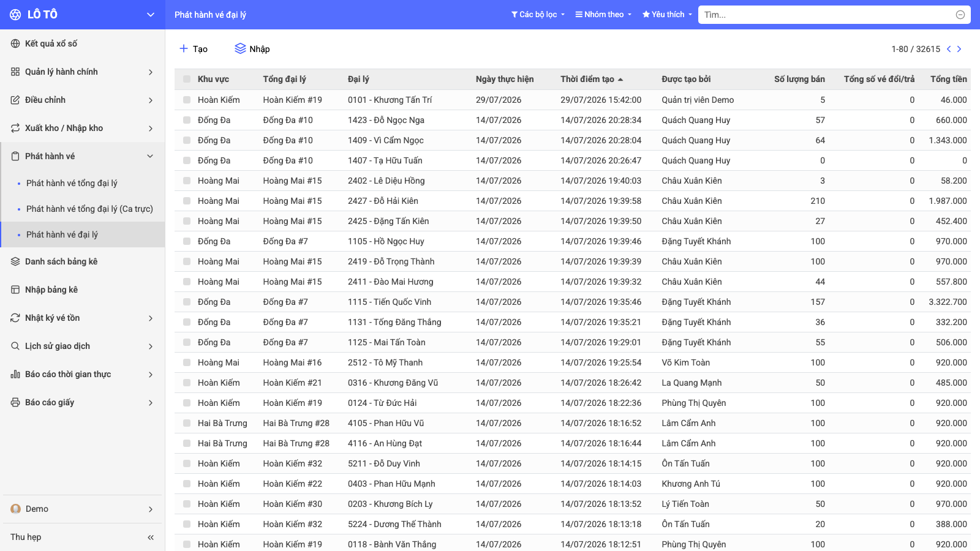Screen dimensions: 980x551
Task: Open the Các bộ lọc filter dropdown
Action: point(538,15)
